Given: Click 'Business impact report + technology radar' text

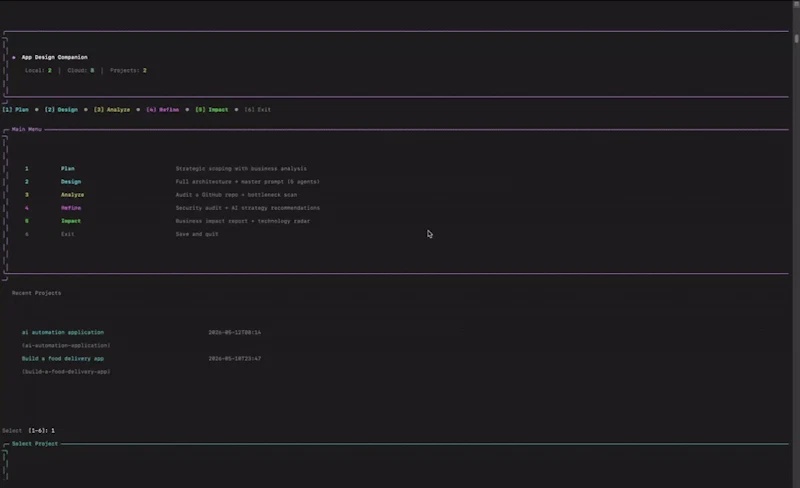Looking at the screenshot, I should pos(243,222).
